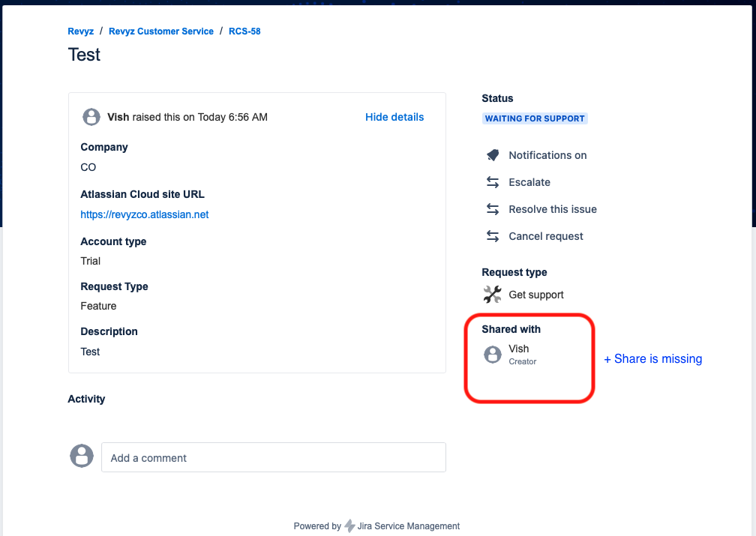Click the Shared with heading
The width and height of the screenshot is (756, 536).
[511, 329]
